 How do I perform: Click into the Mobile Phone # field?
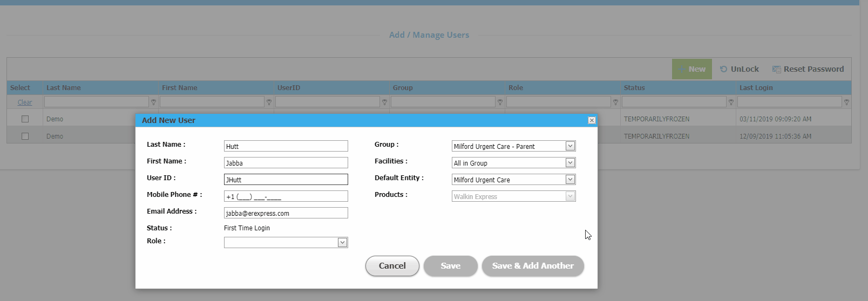[x=286, y=196]
